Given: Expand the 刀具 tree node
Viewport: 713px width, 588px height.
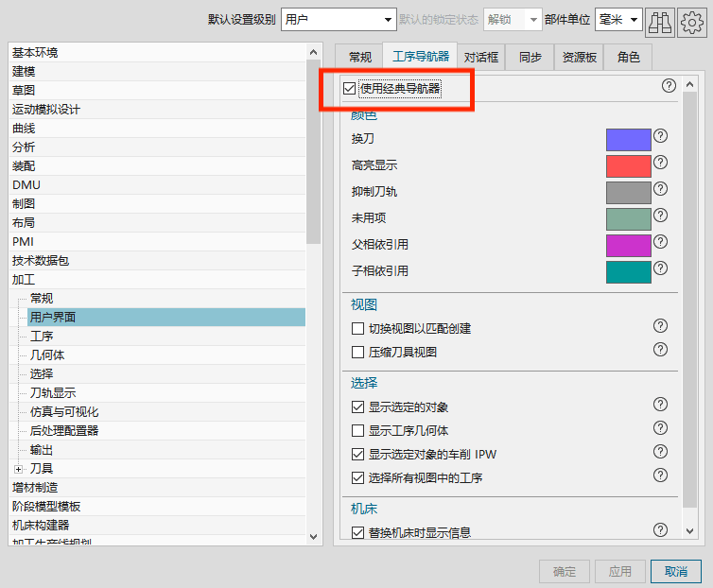Looking at the screenshot, I should [18, 469].
